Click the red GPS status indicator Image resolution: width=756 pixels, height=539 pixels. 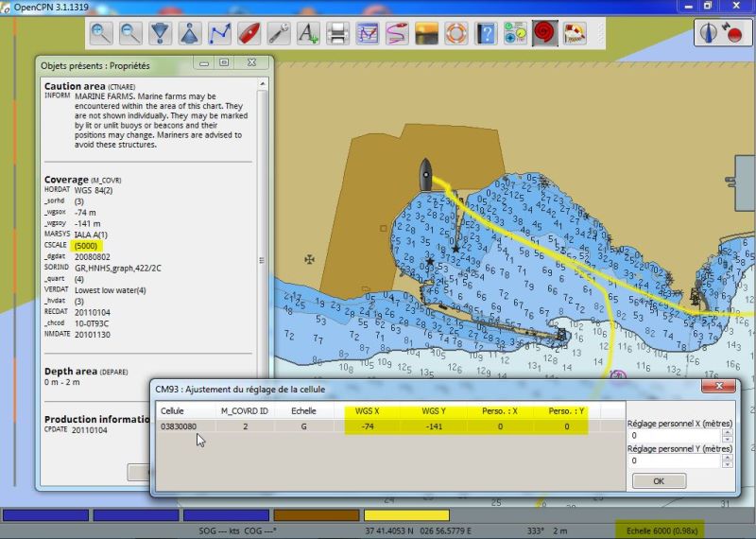pos(735,35)
